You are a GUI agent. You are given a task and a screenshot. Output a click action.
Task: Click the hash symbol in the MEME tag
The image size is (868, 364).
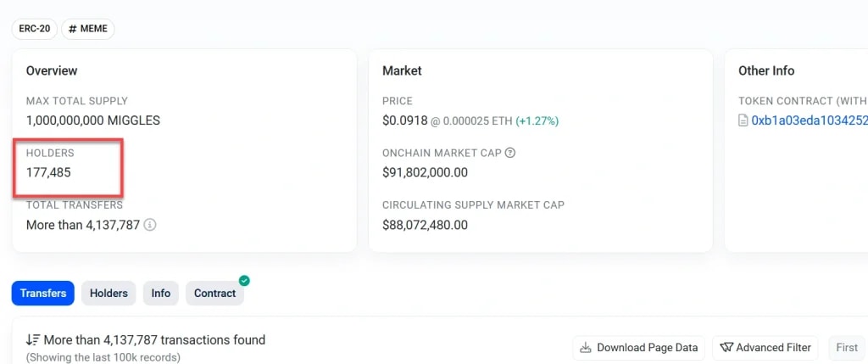point(73,29)
